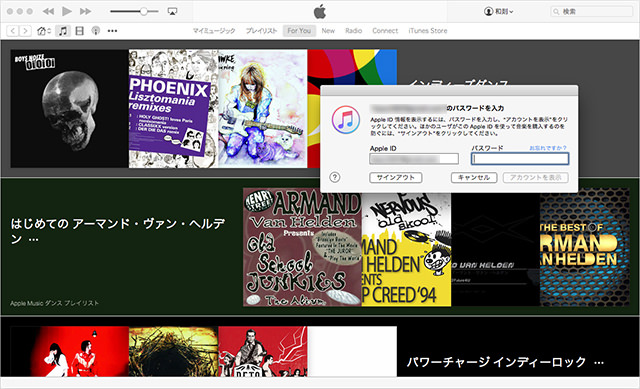Start playback with the play button

point(67,11)
